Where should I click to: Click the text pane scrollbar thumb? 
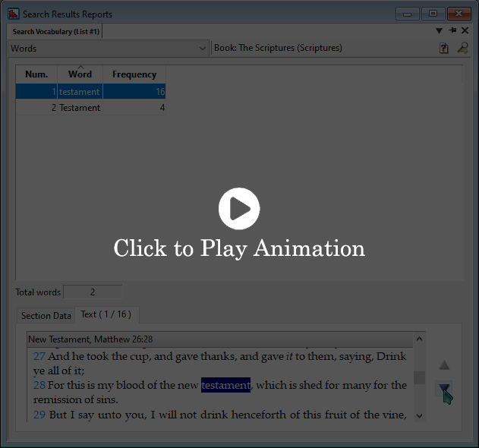click(x=420, y=377)
